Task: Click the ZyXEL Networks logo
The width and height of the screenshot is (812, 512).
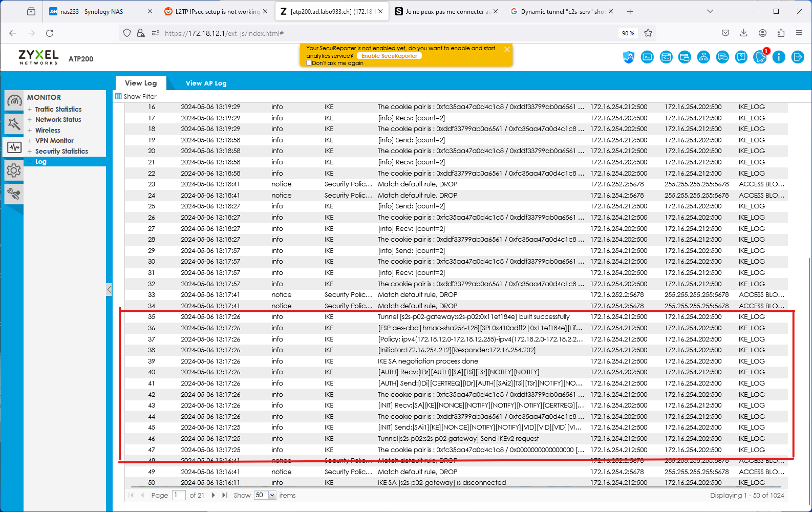Action: [38, 57]
